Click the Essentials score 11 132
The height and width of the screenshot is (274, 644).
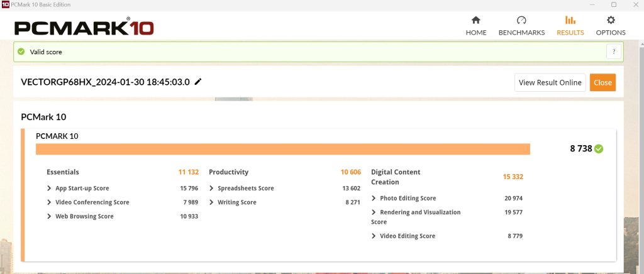189,172
